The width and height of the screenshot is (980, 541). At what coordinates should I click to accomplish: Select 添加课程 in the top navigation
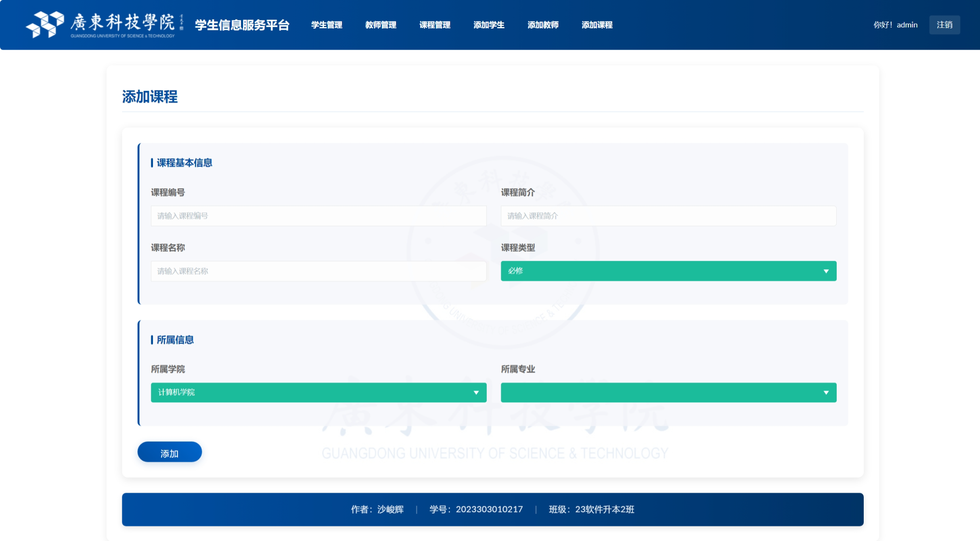597,25
